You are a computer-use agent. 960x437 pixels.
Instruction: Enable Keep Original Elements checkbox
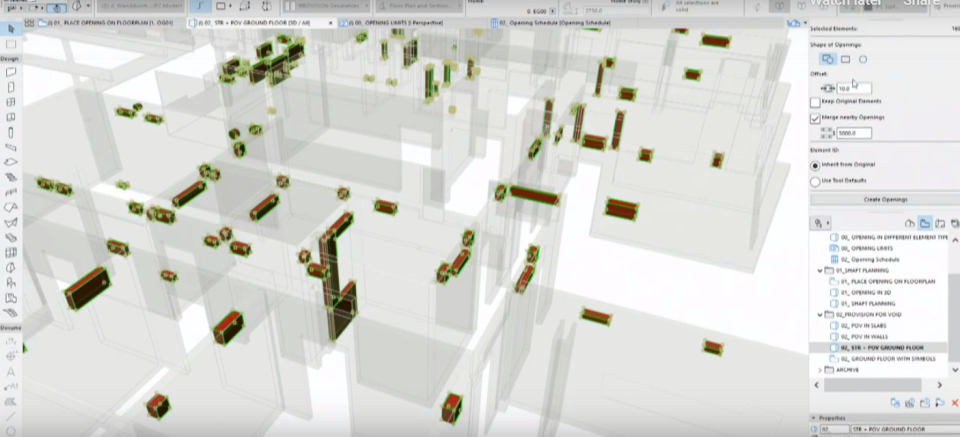(x=815, y=102)
